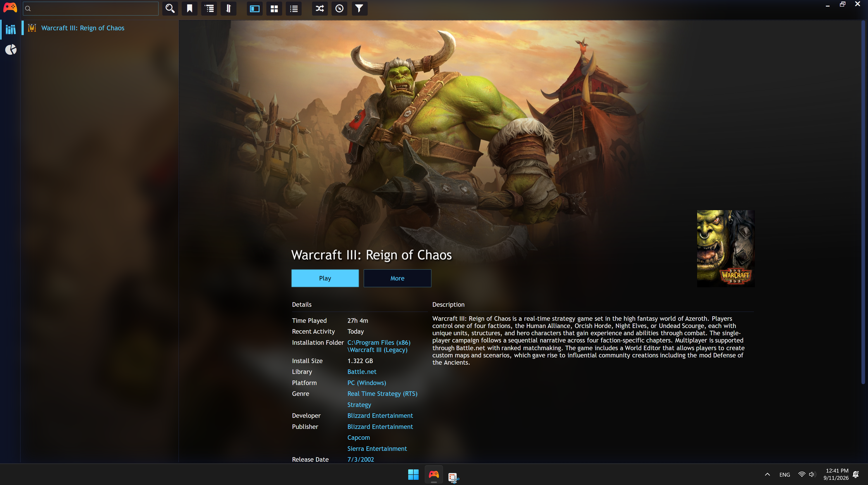The height and width of the screenshot is (485, 868).
Task: Click the Description section heading
Action: coord(448,304)
